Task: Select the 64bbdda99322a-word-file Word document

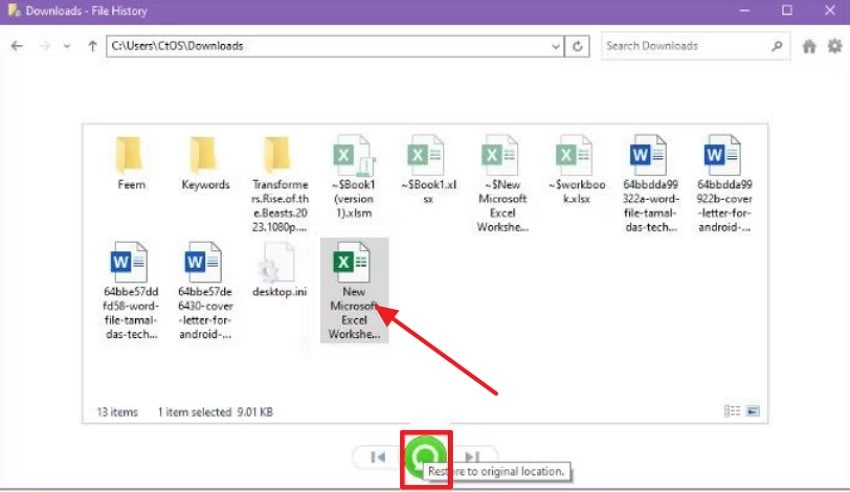Action: 651,184
